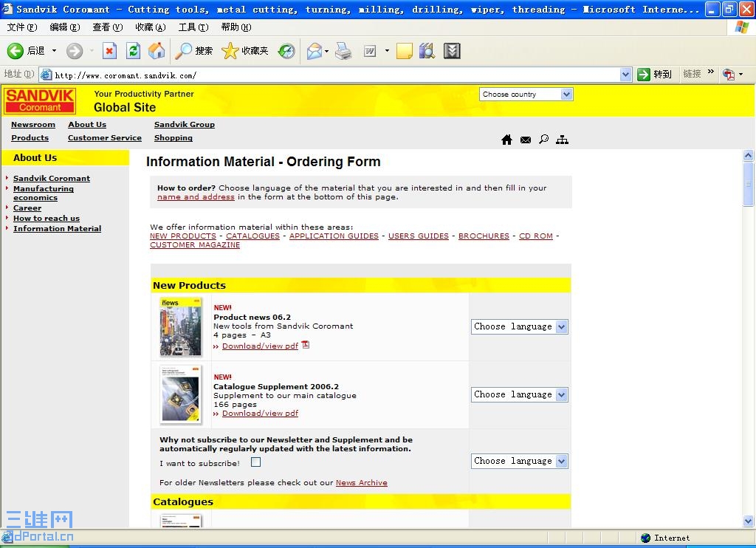The width and height of the screenshot is (756, 548).
Task: Open Favorites with the star icon
Action: click(x=245, y=51)
